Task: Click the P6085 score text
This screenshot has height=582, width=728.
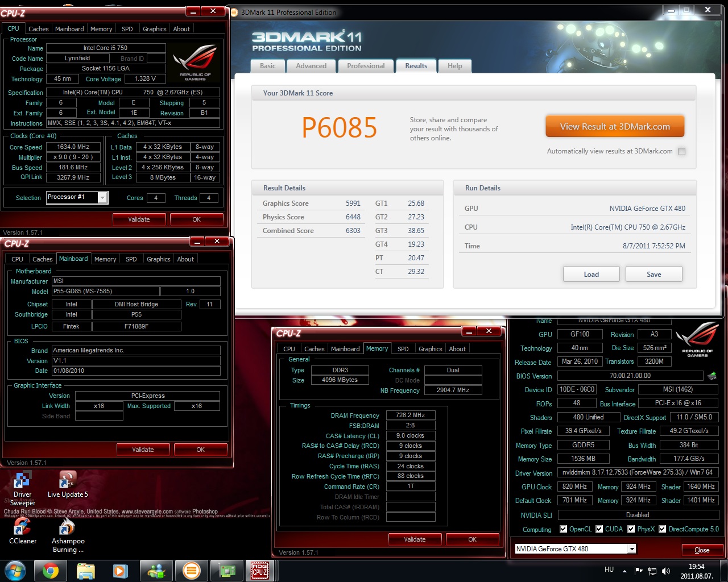Action: (339, 128)
